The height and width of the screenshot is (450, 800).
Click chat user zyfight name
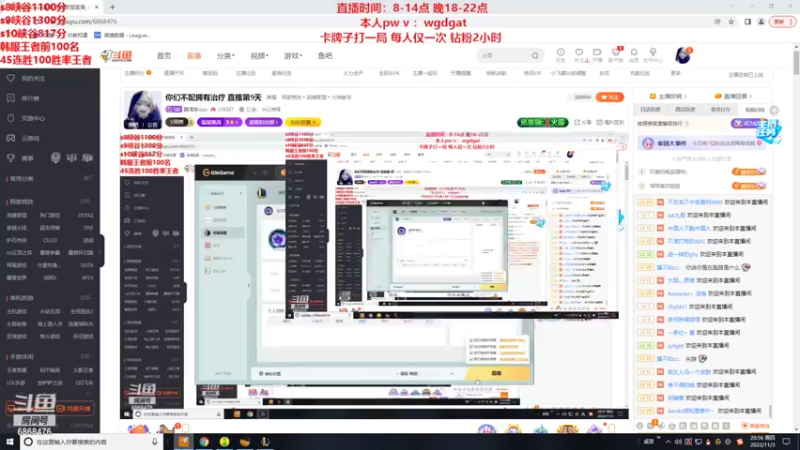click(x=676, y=346)
